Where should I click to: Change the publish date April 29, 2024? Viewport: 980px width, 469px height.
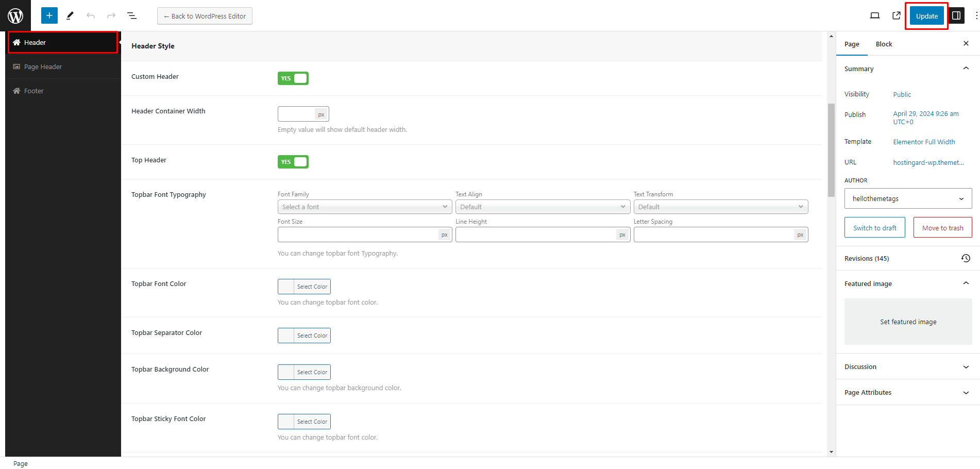coord(926,118)
